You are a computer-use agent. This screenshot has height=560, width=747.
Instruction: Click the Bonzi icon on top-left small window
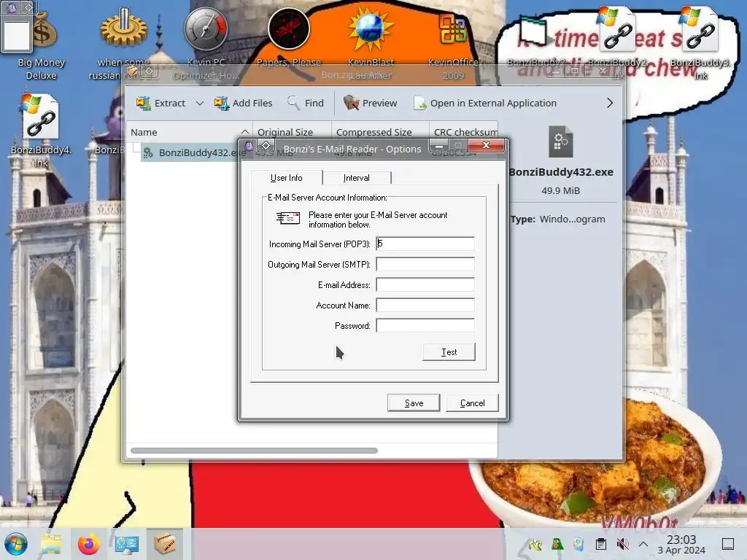click(x=12, y=7)
